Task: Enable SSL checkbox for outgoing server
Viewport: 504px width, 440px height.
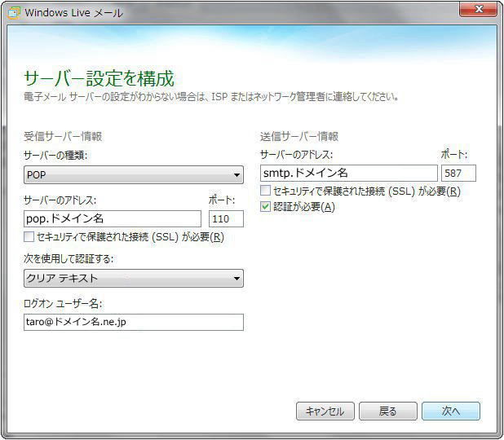Action: pyautogui.click(x=265, y=191)
